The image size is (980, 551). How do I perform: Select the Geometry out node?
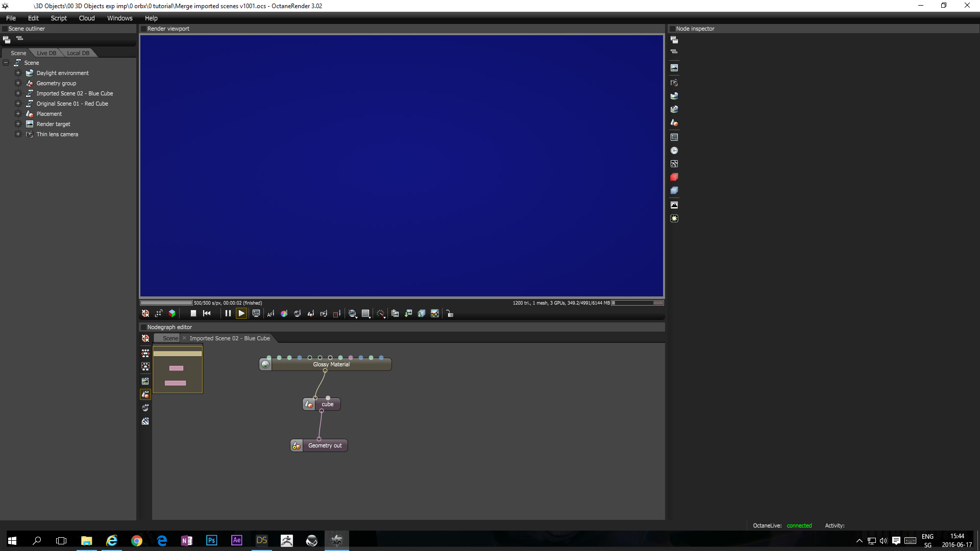tap(325, 445)
